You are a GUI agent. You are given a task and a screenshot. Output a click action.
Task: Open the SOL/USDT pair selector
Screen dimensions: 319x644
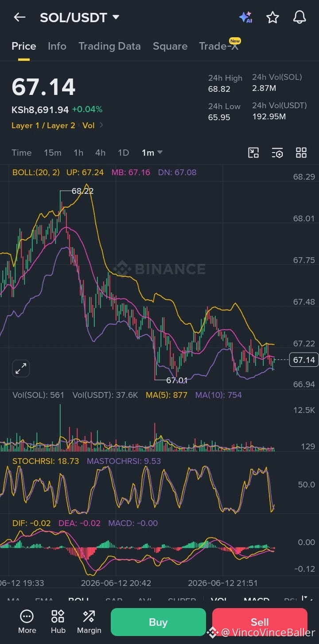[x=80, y=17]
